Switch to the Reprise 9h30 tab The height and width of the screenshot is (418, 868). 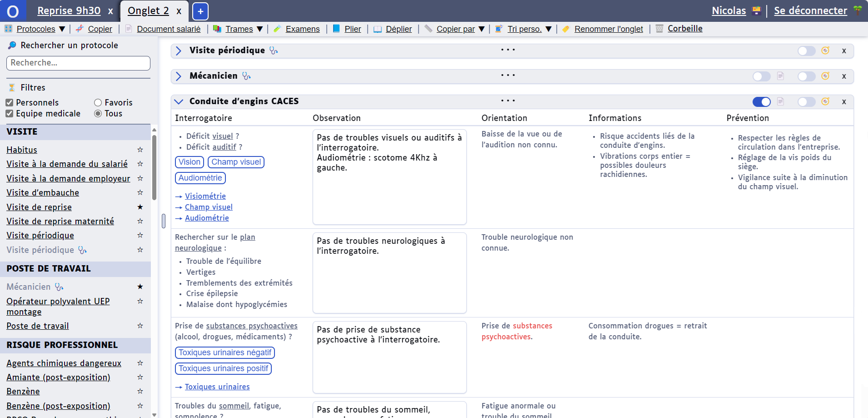[69, 10]
